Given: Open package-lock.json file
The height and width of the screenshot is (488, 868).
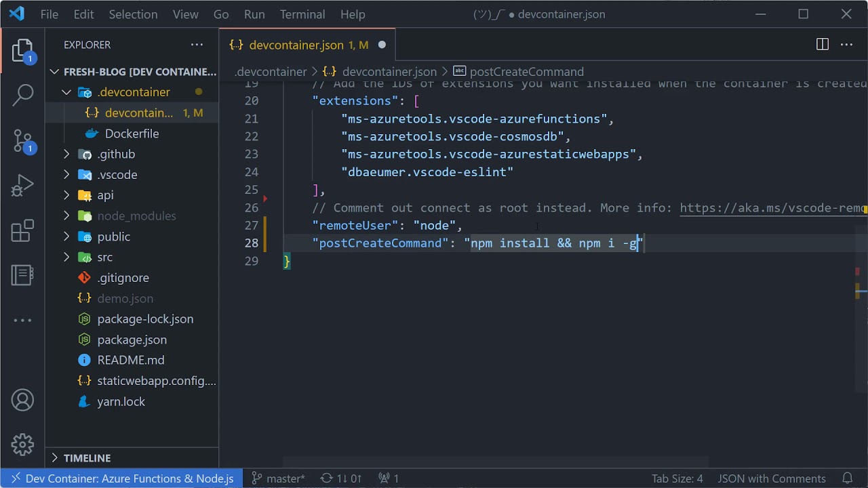Looking at the screenshot, I should pyautogui.click(x=145, y=319).
